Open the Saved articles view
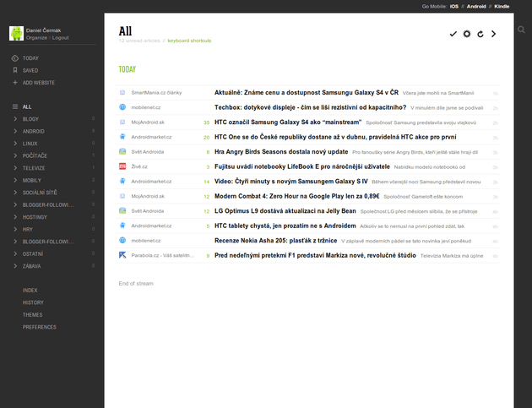Viewport: 532px width, 408px height. tap(30, 71)
